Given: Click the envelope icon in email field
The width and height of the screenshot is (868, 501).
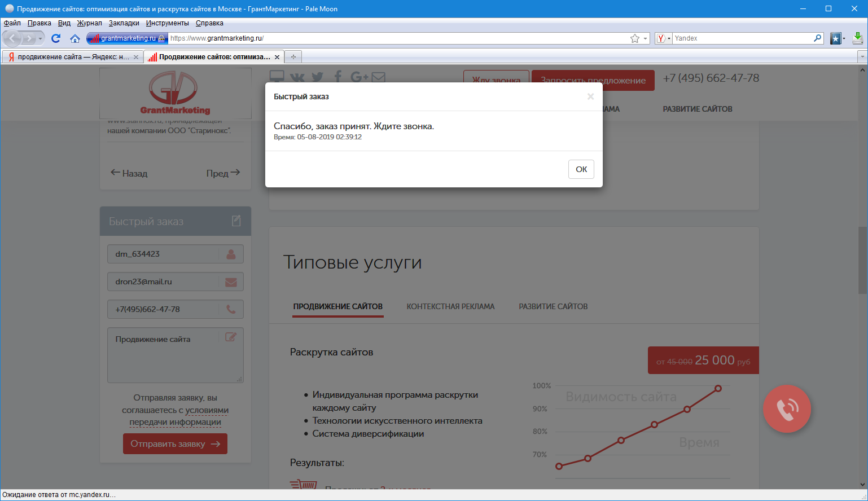Looking at the screenshot, I should [231, 282].
